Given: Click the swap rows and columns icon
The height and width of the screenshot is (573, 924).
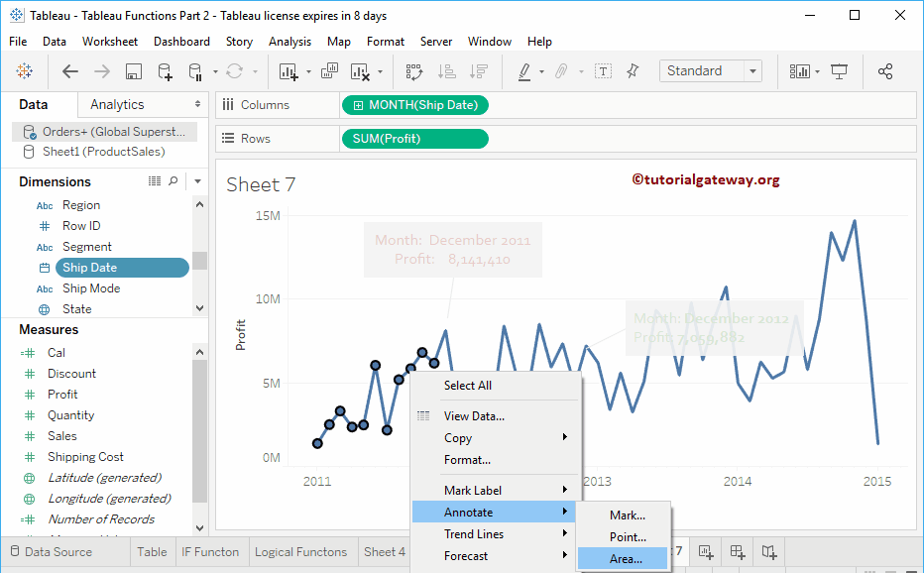Looking at the screenshot, I should pos(414,71).
